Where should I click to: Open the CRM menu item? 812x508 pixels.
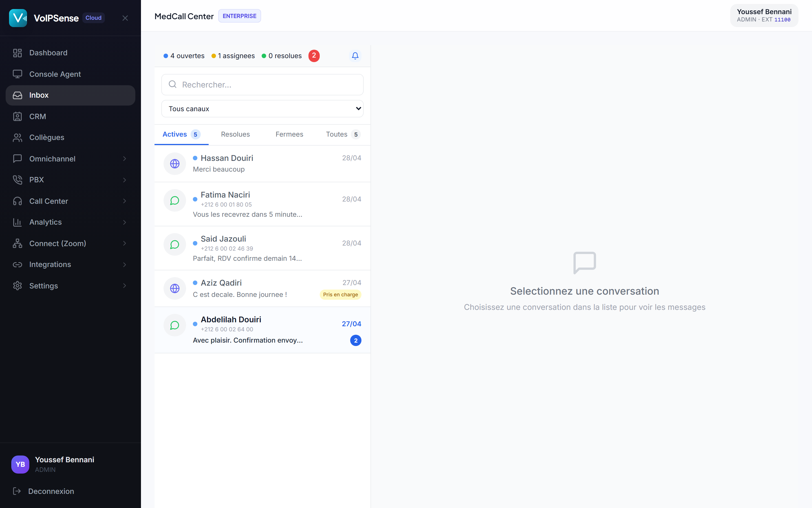pyautogui.click(x=70, y=117)
